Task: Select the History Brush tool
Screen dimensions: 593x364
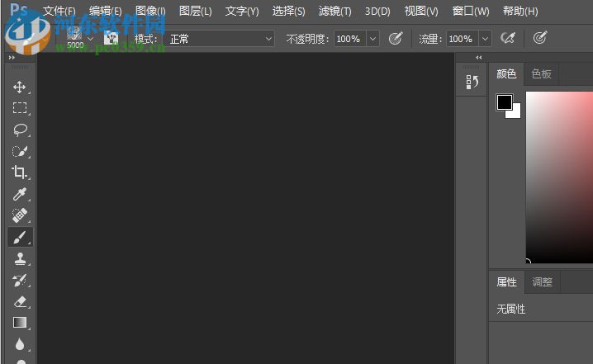Action: (20, 280)
